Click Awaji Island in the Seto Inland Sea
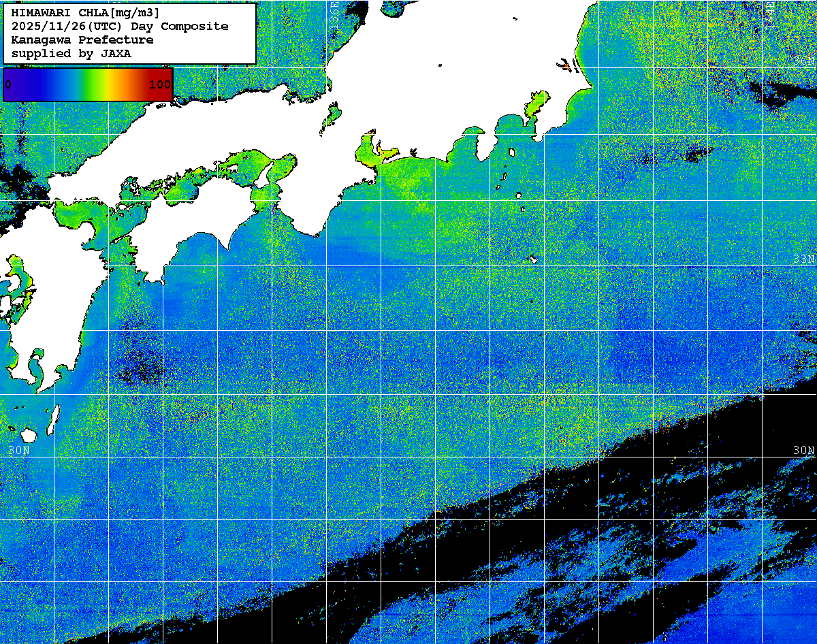The height and width of the screenshot is (644, 817). click(263, 175)
